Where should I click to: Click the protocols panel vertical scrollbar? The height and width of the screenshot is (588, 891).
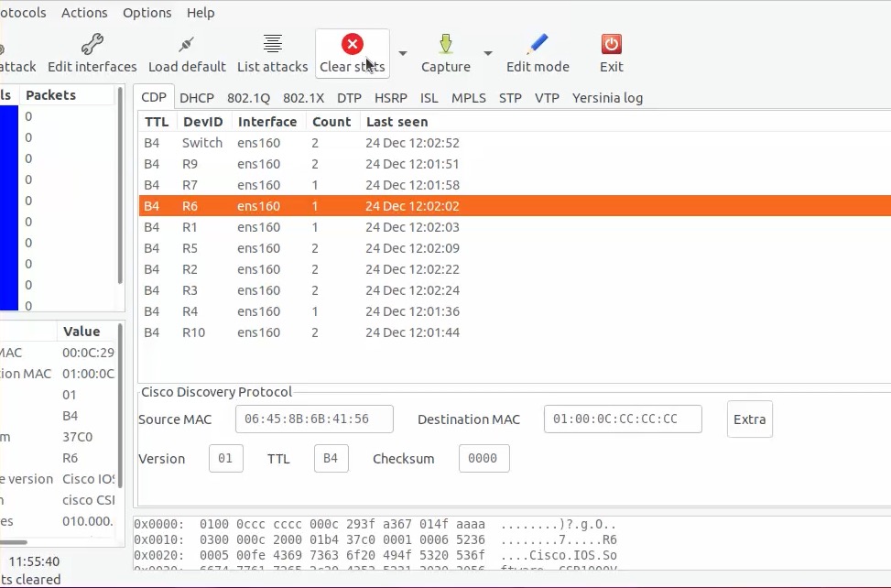[x=120, y=185]
